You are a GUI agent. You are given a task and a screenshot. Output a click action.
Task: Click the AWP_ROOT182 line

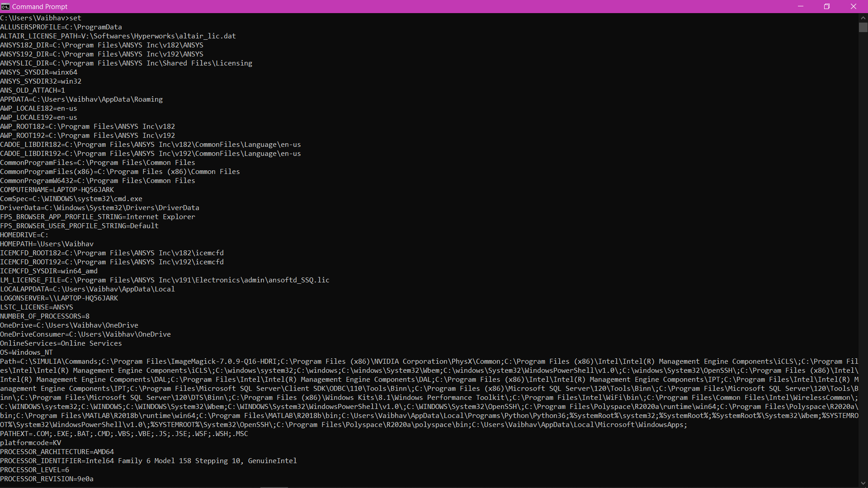87,127
